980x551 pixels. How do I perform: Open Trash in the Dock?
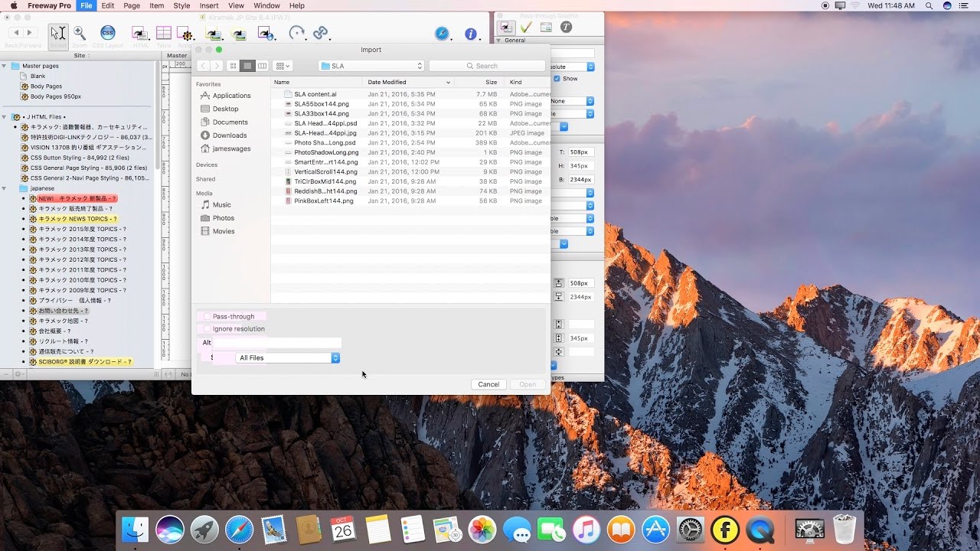(x=844, y=530)
